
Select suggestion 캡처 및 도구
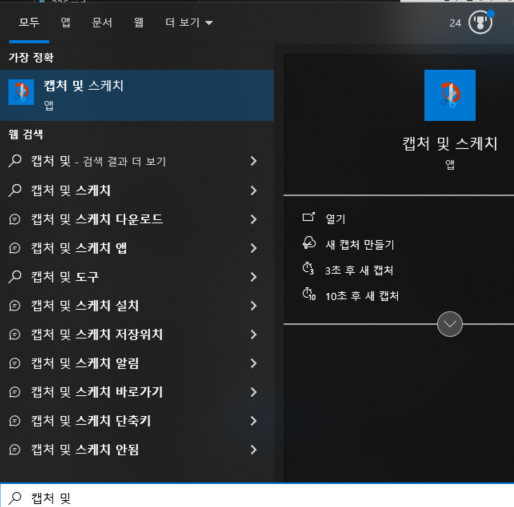click(x=137, y=277)
